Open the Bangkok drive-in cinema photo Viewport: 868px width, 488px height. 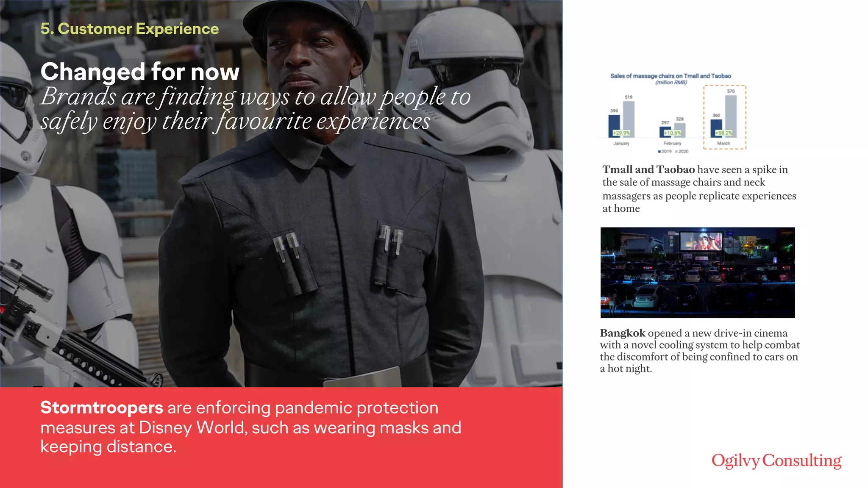[698, 273]
